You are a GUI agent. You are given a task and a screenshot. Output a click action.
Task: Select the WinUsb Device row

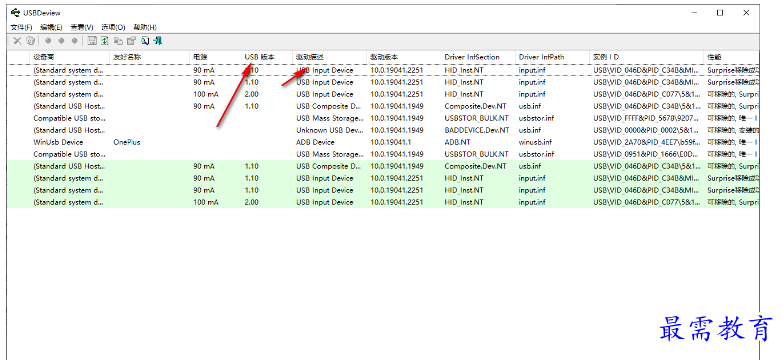click(383, 142)
